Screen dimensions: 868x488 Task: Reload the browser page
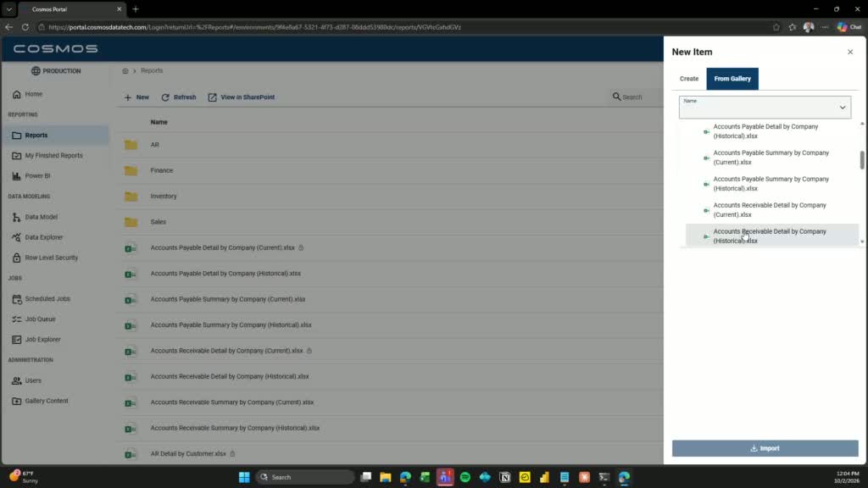point(25,27)
